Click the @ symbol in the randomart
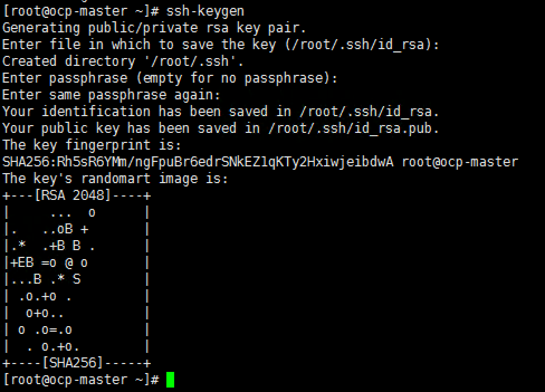545x392 pixels. pos(69,262)
